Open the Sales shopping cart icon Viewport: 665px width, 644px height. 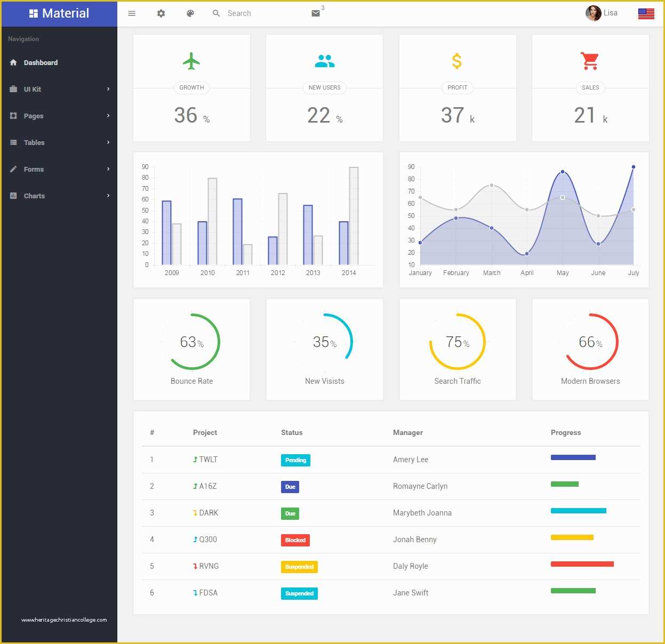click(590, 60)
